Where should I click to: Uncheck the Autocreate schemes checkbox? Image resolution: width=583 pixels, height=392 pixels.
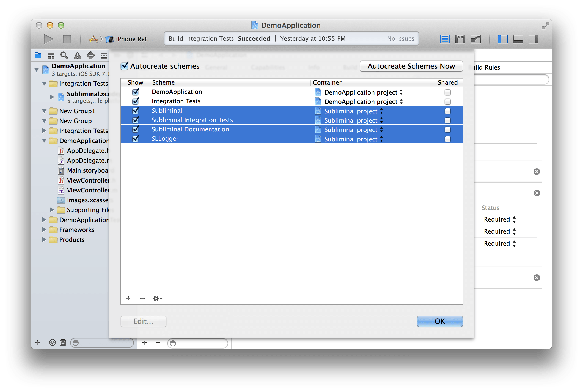pyautogui.click(x=125, y=66)
